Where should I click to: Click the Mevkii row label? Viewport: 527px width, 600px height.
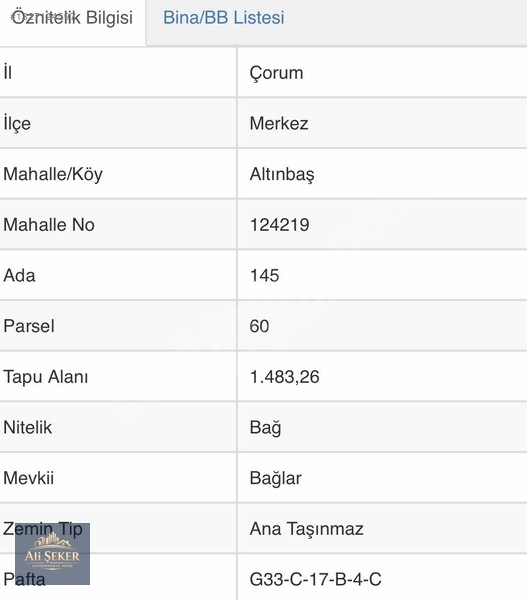(29, 478)
